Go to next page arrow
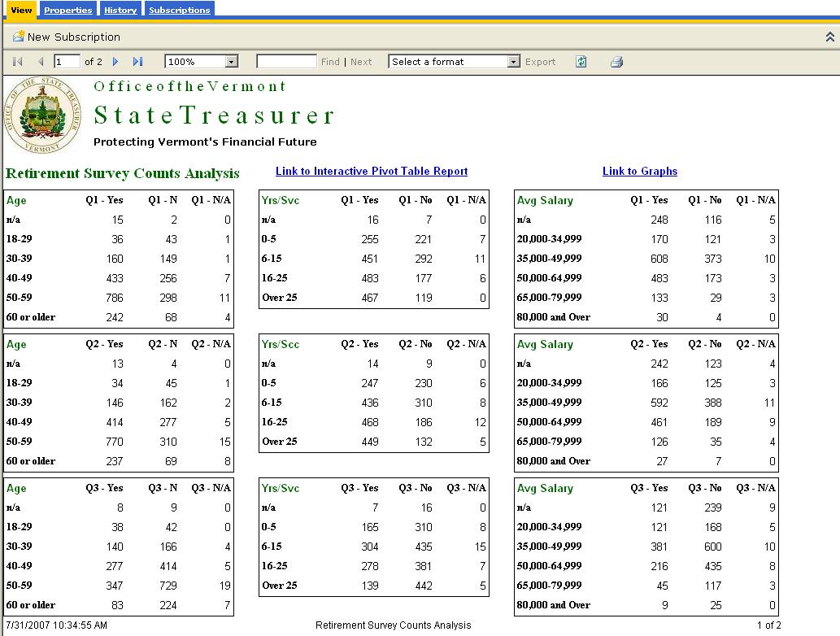The width and height of the screenshot is (840, 636). tap(115, 62)
